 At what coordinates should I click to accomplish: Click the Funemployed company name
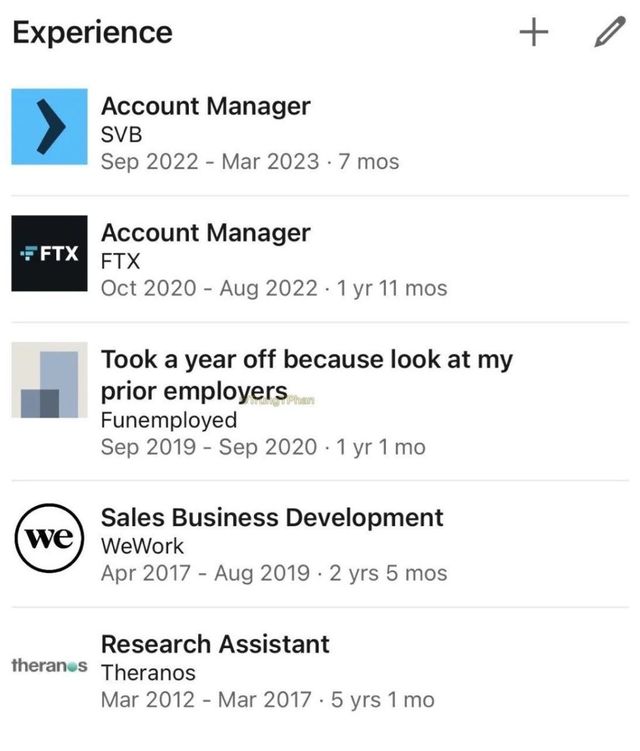pyautogui.click(x=169, y=419)
